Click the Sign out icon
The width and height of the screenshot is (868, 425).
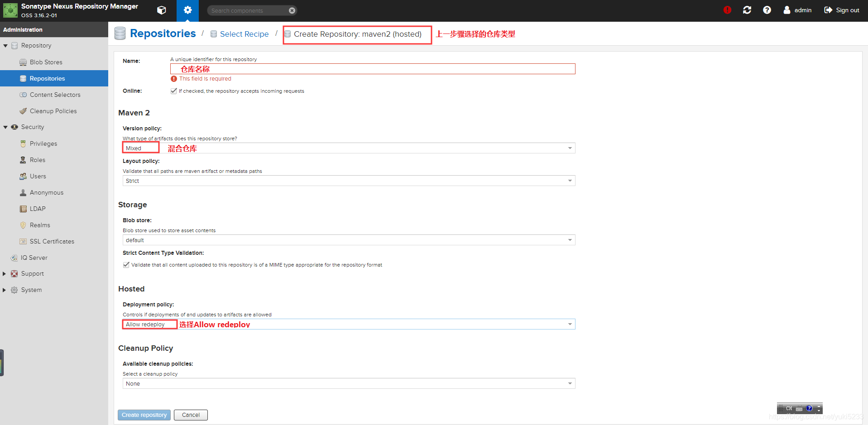click(x=828, y=10)
